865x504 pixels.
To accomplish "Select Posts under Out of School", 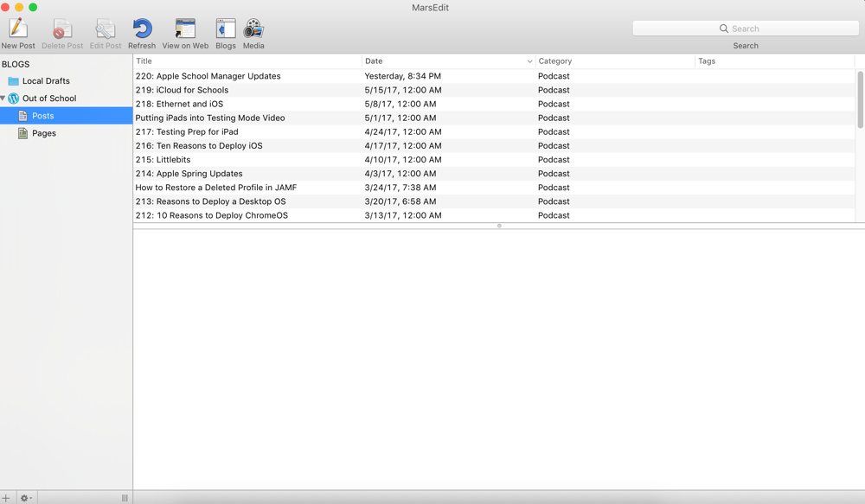I will (67, 116).
